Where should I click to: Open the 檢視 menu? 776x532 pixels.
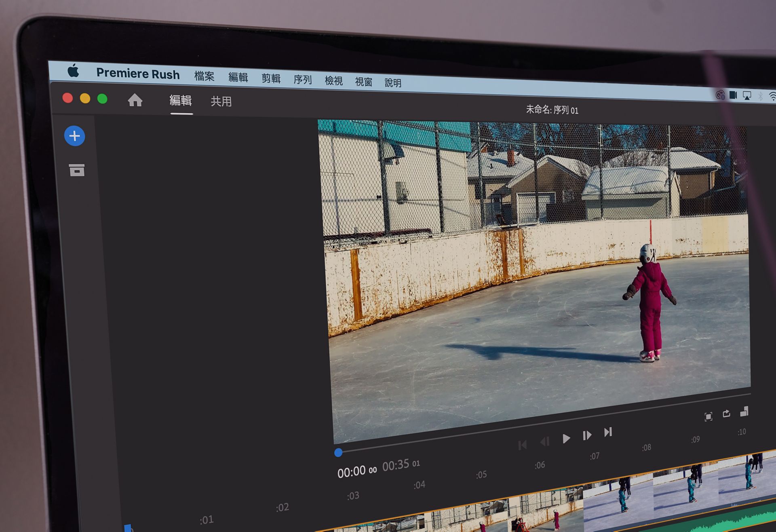click(x=333, y=81)
